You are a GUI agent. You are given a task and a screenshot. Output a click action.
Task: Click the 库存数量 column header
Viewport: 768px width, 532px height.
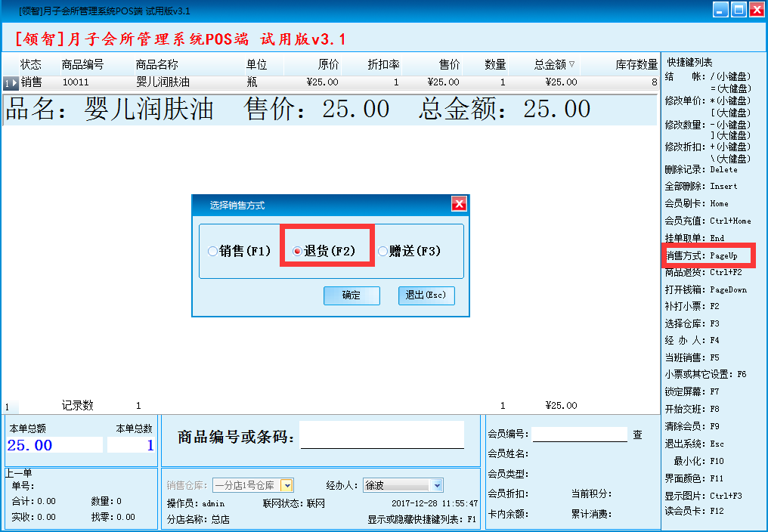pyautogui.click(x=636, y=65)
